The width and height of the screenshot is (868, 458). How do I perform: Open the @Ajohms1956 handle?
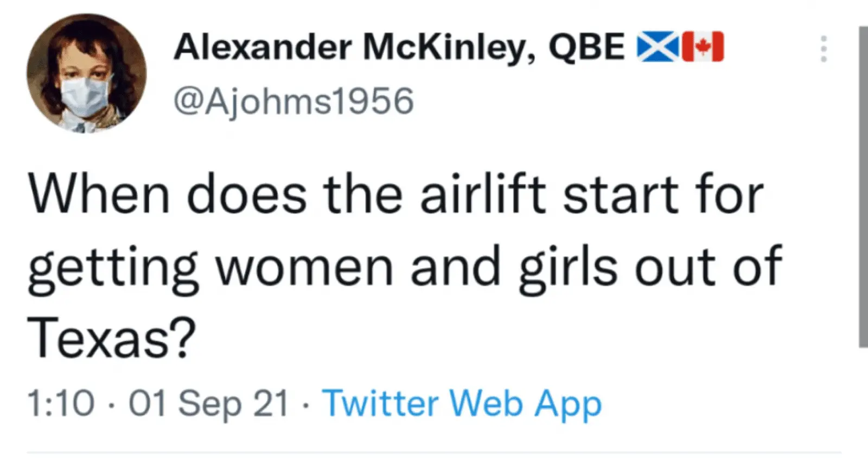[x=293, y=101]
